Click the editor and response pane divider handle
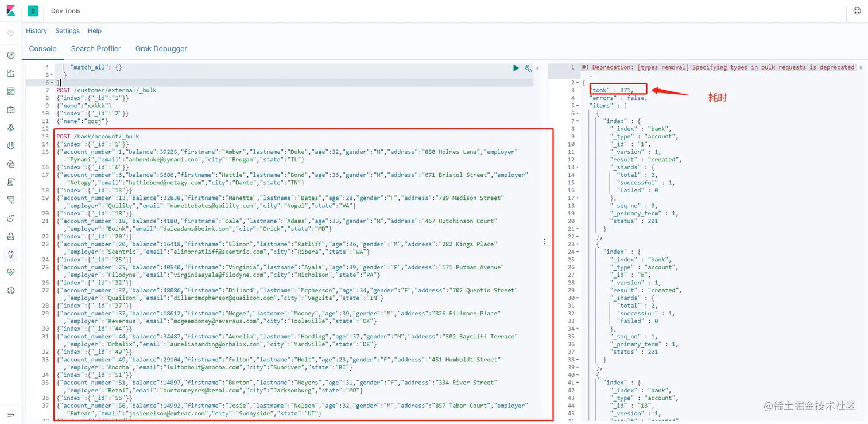 tap(544, 242)
